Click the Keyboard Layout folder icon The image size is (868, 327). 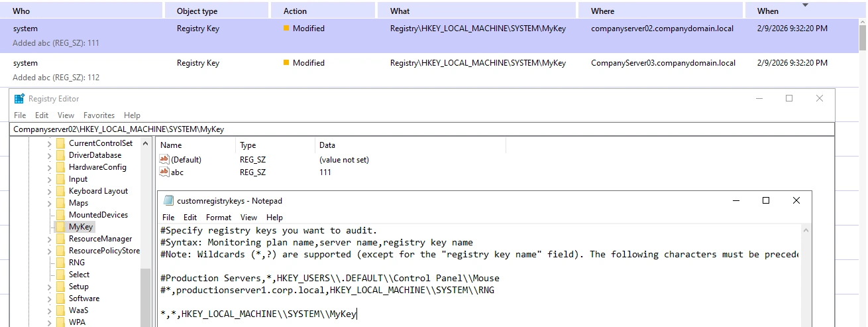pyautogui.click(x=61, y=191)
